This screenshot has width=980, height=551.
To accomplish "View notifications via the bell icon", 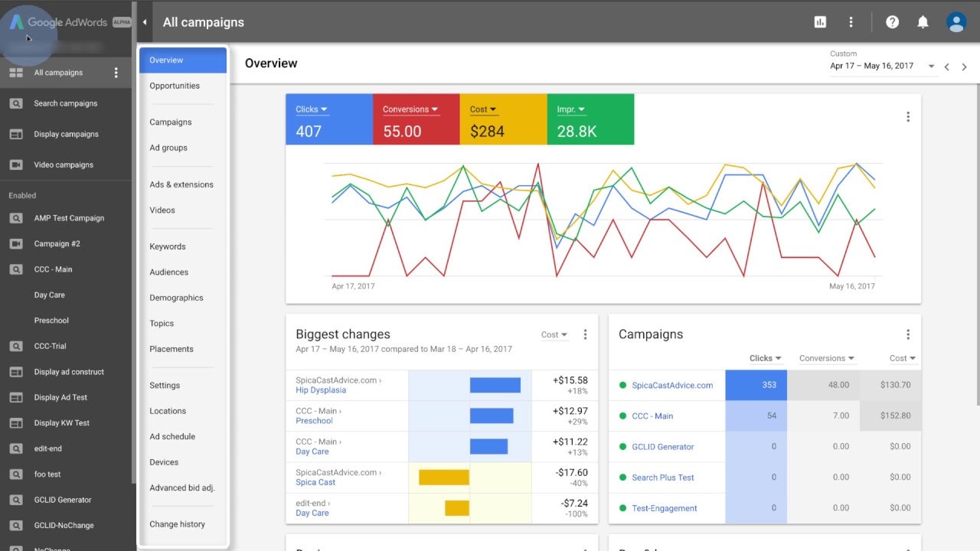I will 923,21.
